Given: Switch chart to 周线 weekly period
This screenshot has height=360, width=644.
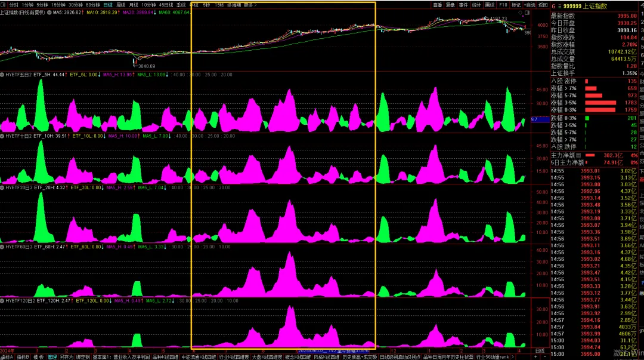Looking at the screenshot, I should [120, 5].
